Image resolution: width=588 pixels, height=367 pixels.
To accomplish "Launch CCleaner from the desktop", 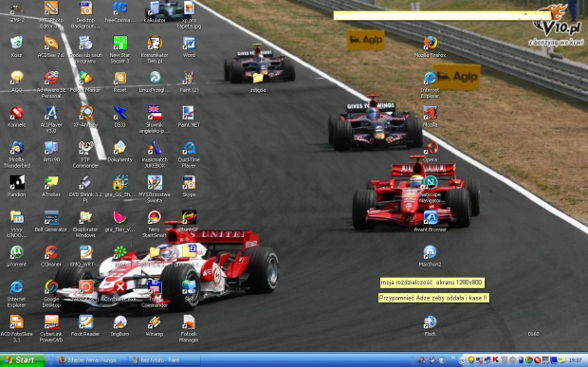I will click(51, 256).
